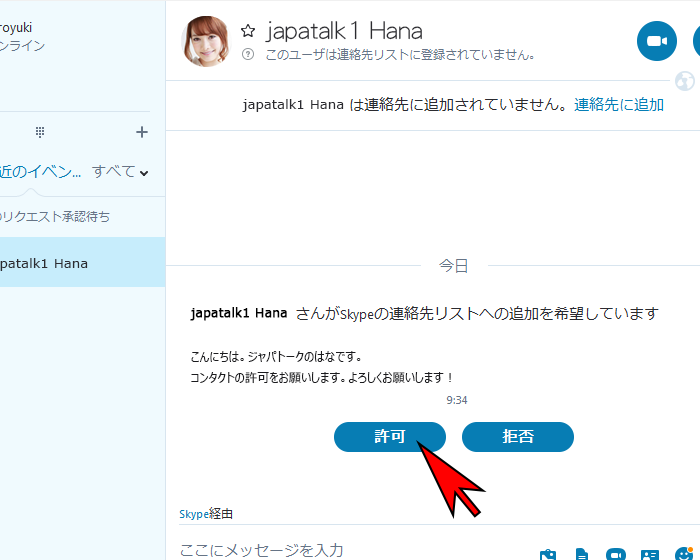Open the recent events tab in the sidebar
This screenshot has height=560, width=700.
click(x=40, y=172)
